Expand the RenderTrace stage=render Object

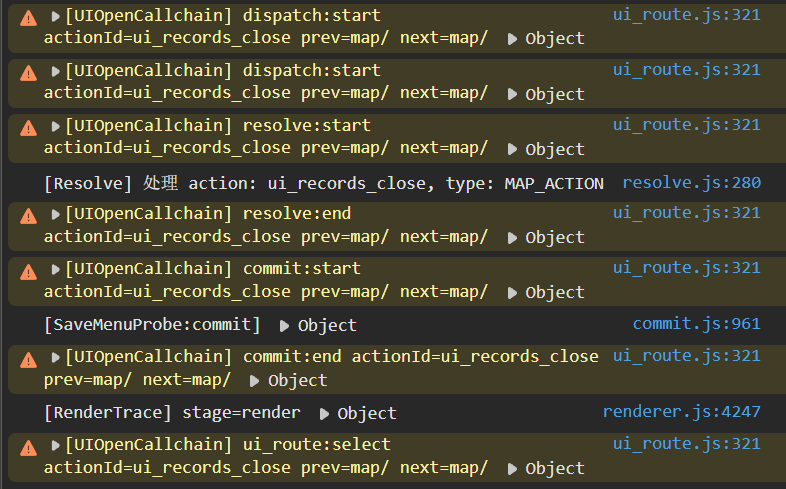324,414
